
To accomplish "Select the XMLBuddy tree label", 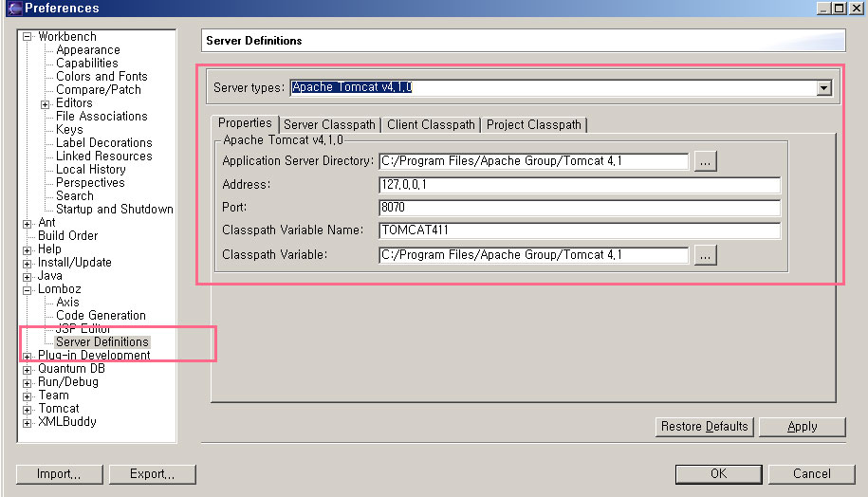I will [67, 422].
